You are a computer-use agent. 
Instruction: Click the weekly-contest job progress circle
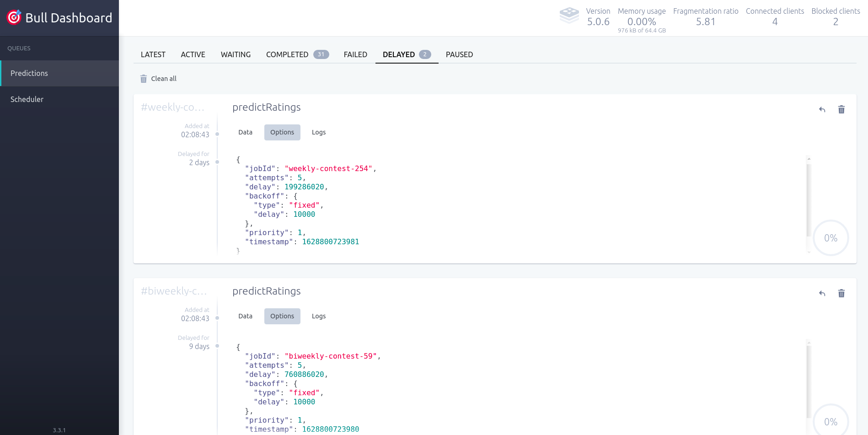coord(830,238)
